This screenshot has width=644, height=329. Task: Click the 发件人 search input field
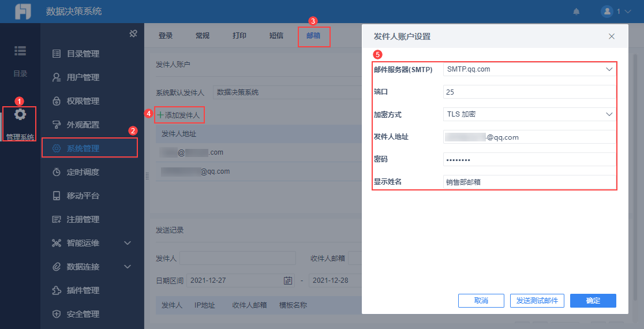click(x=237, y=259)
